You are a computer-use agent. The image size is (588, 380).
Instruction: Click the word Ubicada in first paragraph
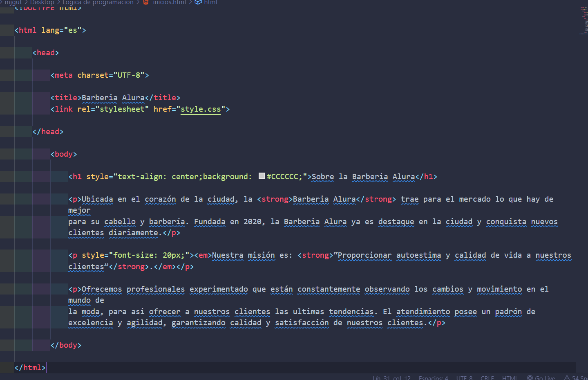(97, 199)
